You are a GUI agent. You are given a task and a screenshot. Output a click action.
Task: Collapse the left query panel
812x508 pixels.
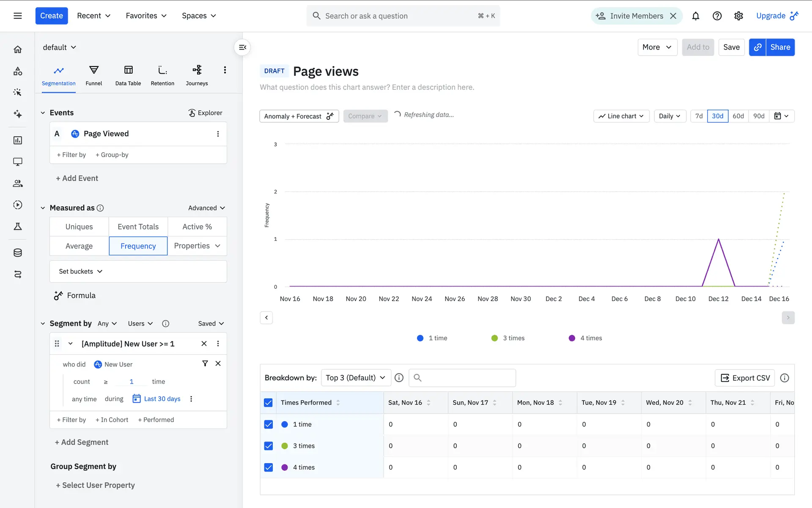(242, 47)
